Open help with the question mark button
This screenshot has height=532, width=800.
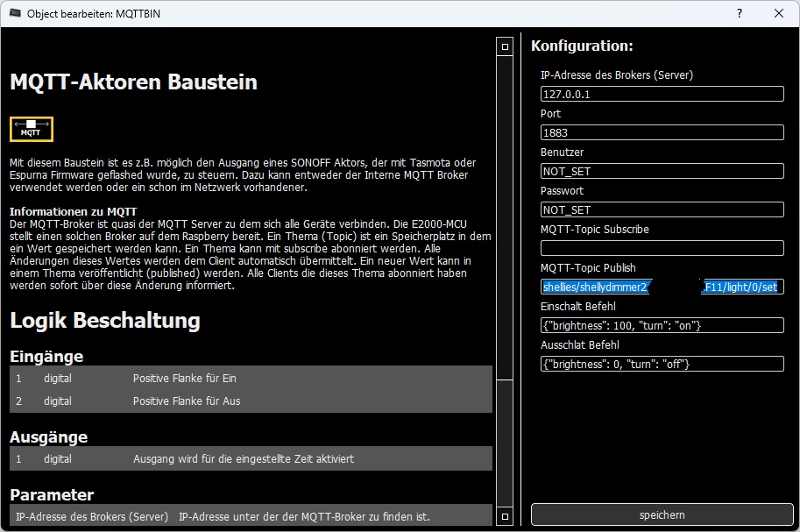pyautogui.click(x=739, y=14)
